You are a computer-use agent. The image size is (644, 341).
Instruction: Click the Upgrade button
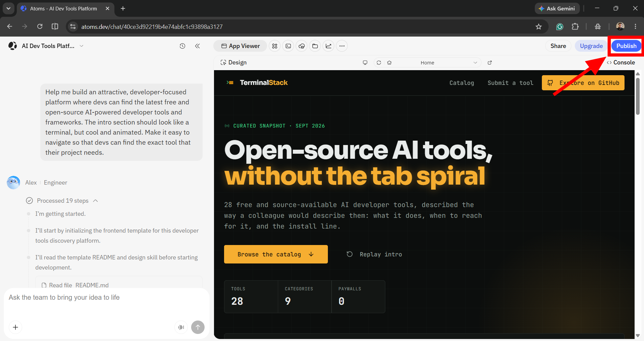[x=591, y=46]
